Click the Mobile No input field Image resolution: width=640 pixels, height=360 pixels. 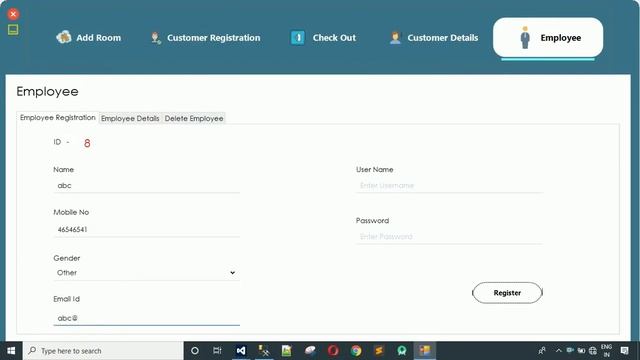click(147, 229)
